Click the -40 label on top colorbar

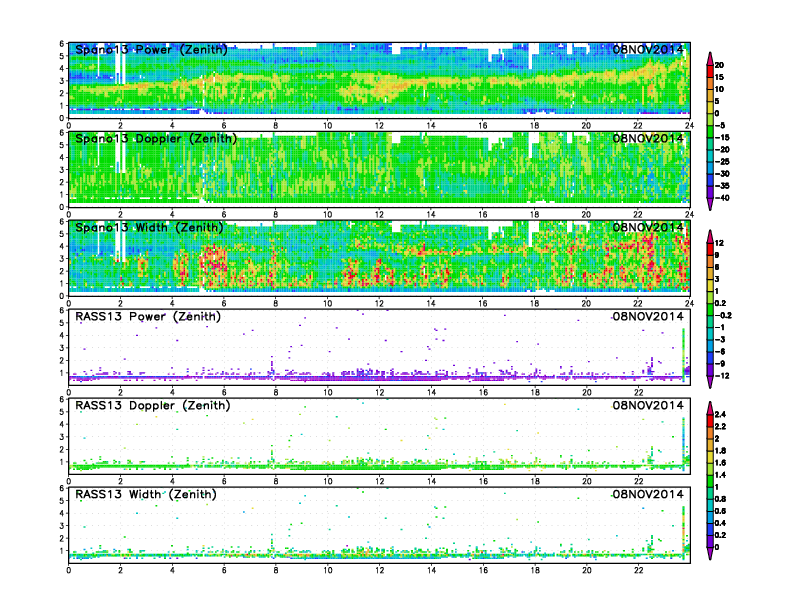click(x=722, y=198)
